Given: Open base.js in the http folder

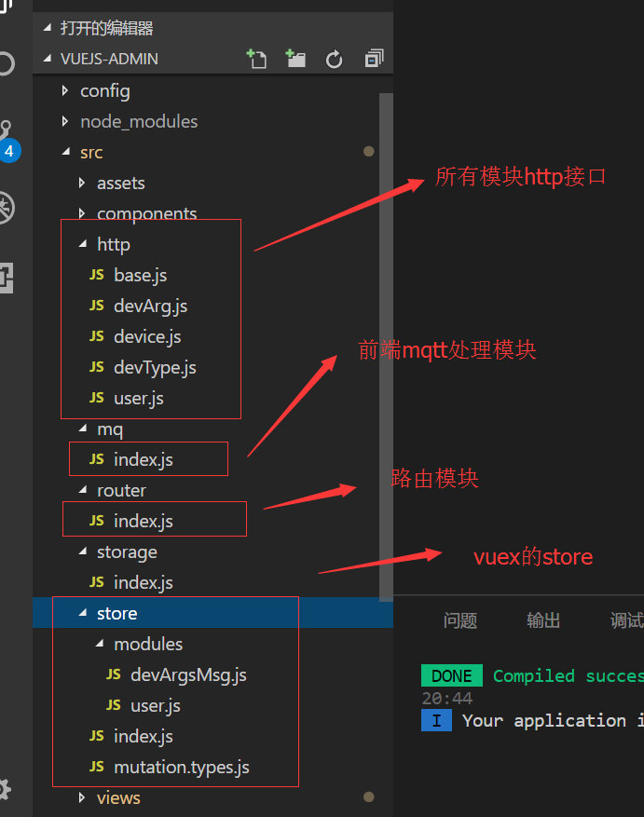Looking at the screenshot, I should [140, 276].
